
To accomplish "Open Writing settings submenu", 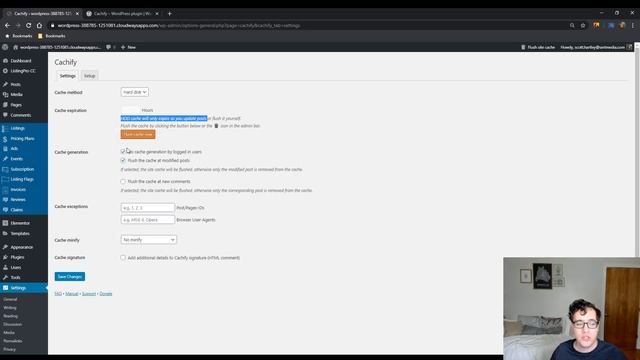I will click(10, 308).
